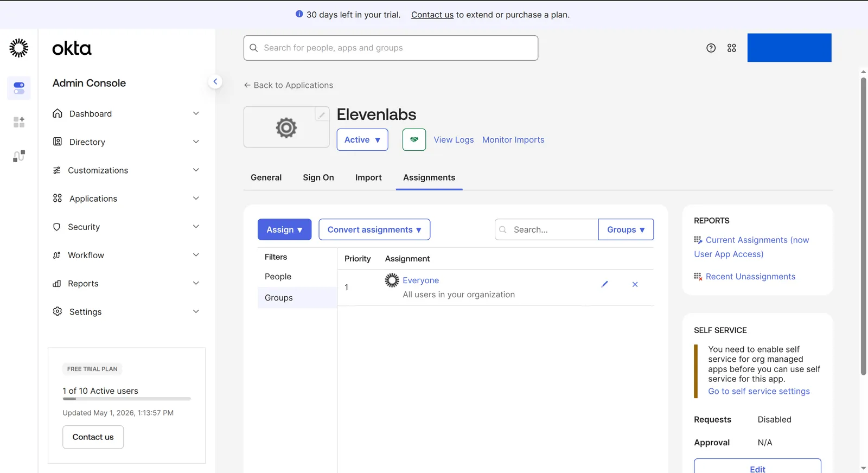Collapse sidebar with the chevron arrow button
Screen dimensions: 868x473
click(x=215, y=81)
